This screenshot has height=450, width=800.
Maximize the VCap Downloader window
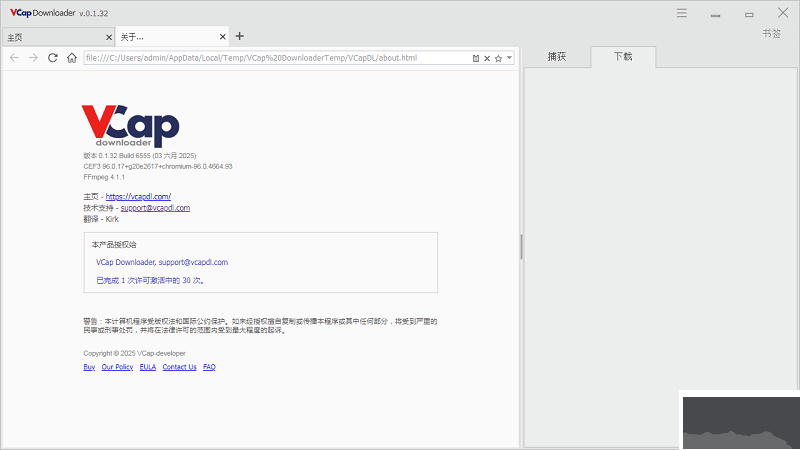749,14
